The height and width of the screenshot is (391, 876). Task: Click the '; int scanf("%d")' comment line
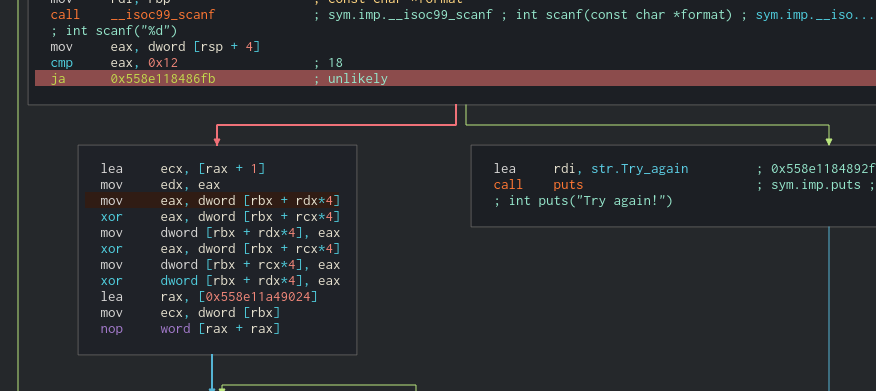coord(114,31)
